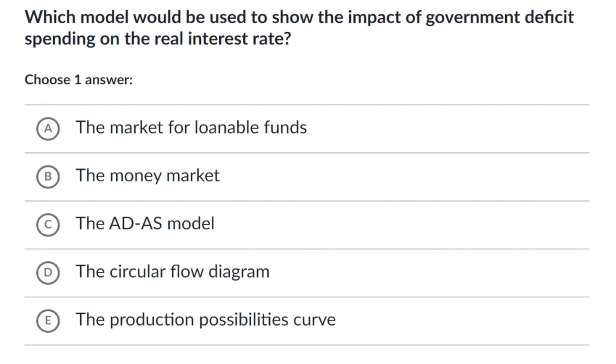Select radio circle E, production possibilities curve
The height and width of the screenshot is (364, 616).
click(48, 321)
